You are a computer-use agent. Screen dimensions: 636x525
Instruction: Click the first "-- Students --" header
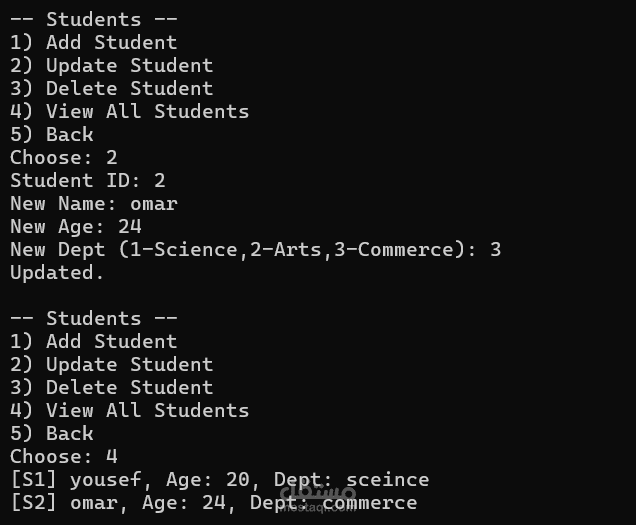pyautogui.click(x=76, y=19)
